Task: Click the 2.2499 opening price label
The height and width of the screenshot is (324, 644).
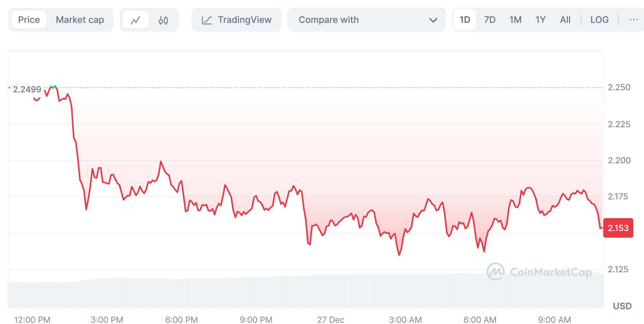Action: point(27,89)
